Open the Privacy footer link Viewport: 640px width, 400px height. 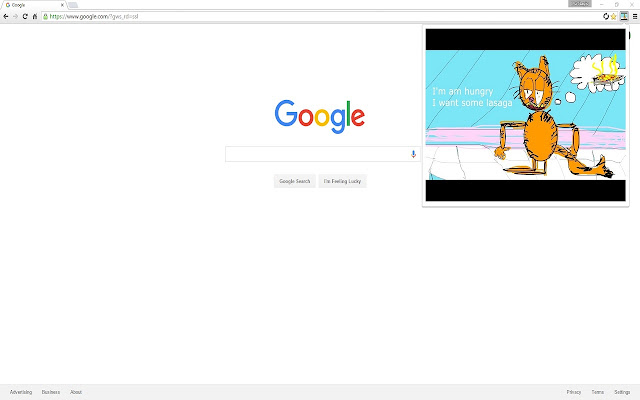(x=573, y=392)
